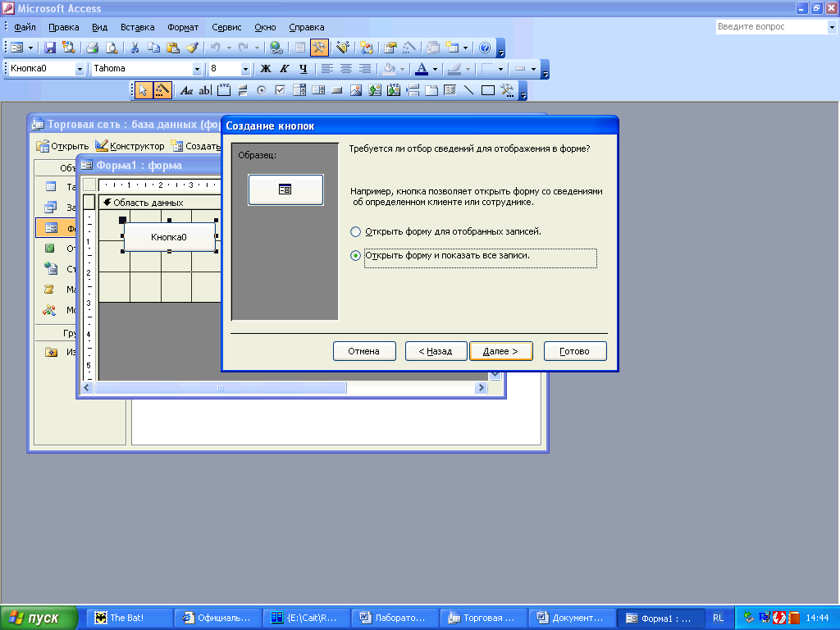Click the '< Назад' button
Screen dimensions: 840x630
[436, 351]
